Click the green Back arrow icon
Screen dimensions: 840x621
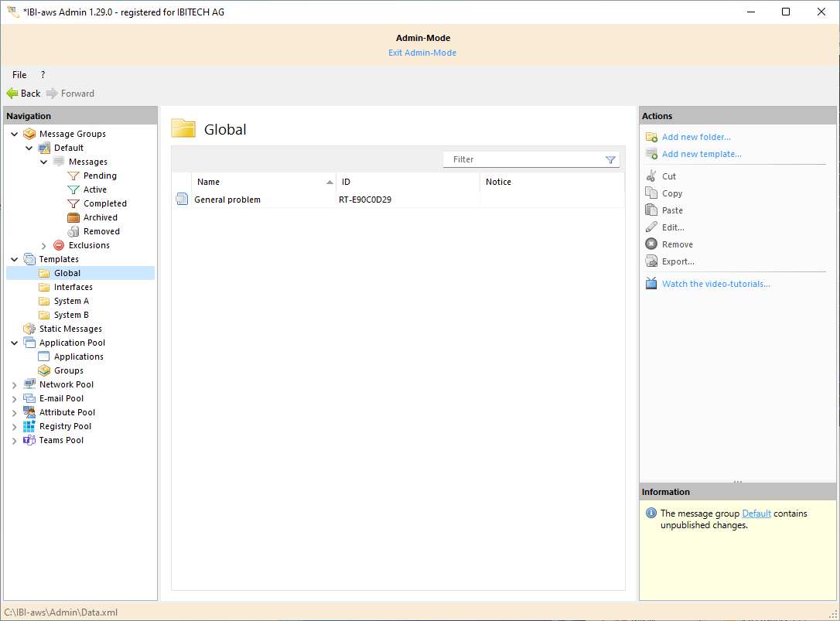point(12,94)
